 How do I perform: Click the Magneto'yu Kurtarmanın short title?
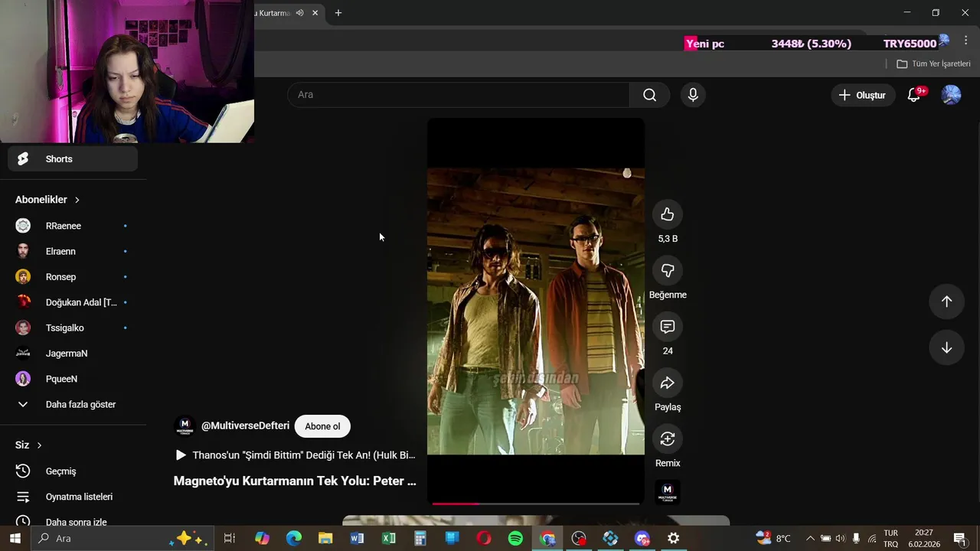(295, 481)
